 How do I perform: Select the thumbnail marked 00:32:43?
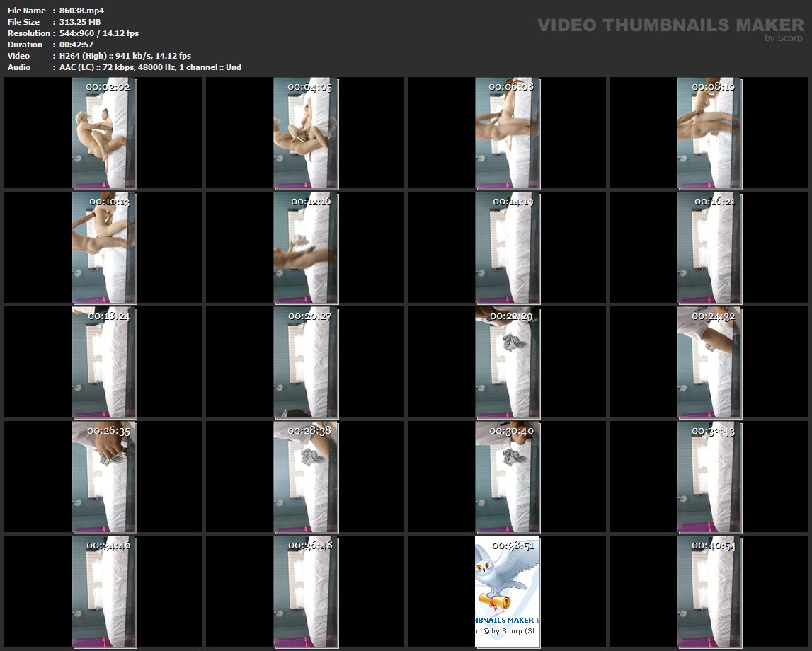[709, 476]
